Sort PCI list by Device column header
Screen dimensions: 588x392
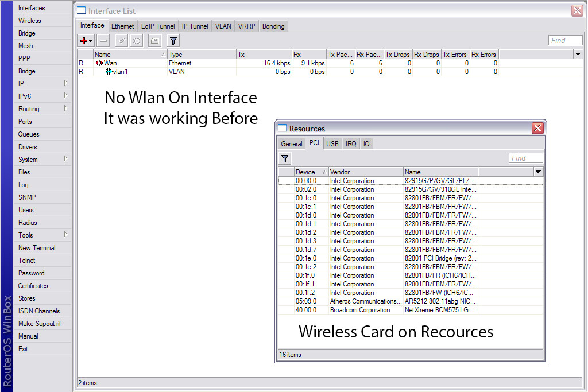tap(311, 172)
